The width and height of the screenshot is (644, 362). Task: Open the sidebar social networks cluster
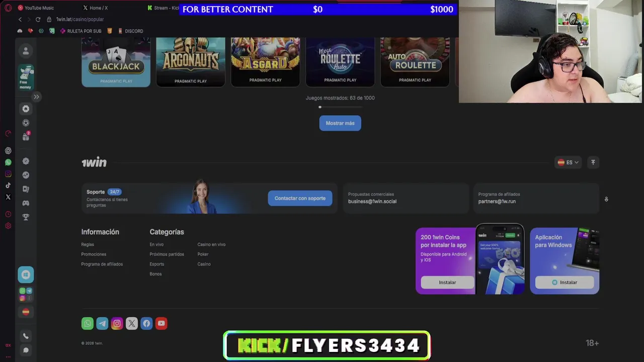(x=26, y=295)
